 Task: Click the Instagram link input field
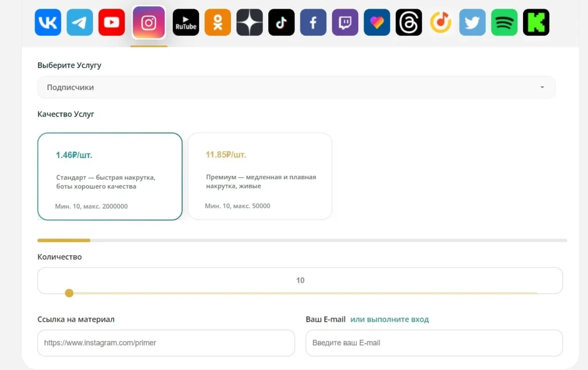166,343
